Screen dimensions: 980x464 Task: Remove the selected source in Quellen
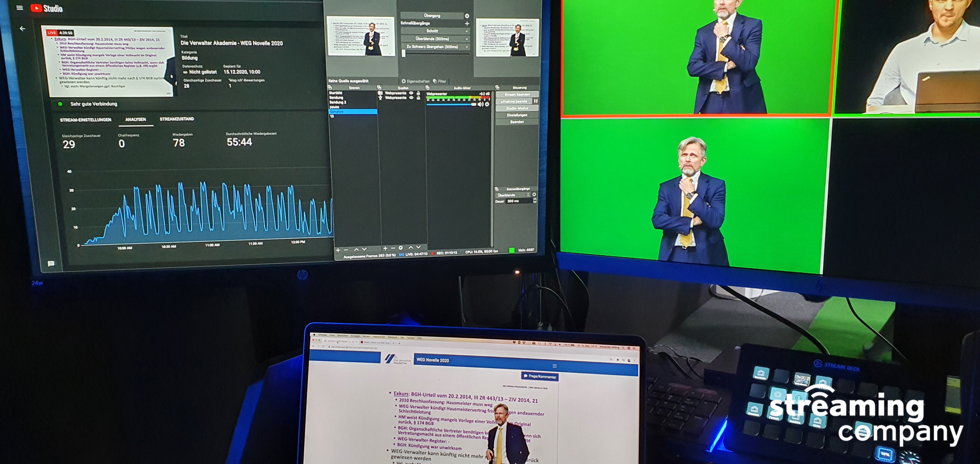393,249
